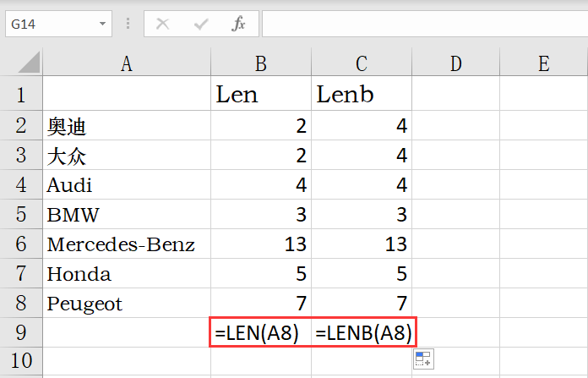Open the Auto Fill Options button
The image size is (588, 378).
pos(424,359)
